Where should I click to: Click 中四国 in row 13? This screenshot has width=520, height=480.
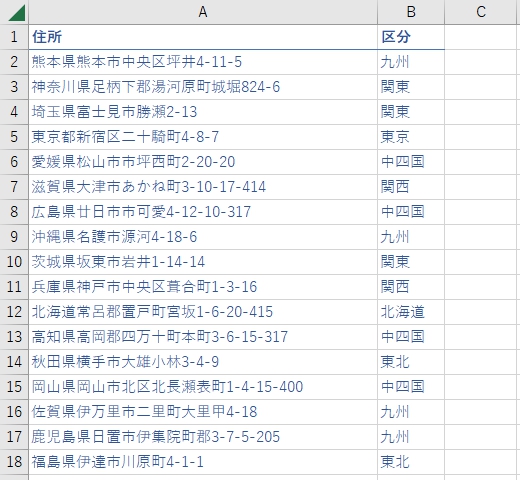click(x=411, y=337)
